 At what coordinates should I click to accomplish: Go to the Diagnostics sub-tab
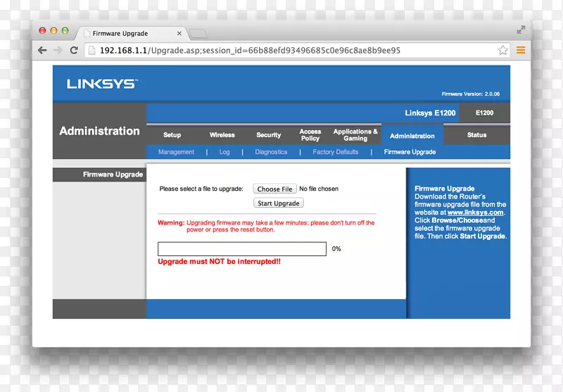coord(271,152)
